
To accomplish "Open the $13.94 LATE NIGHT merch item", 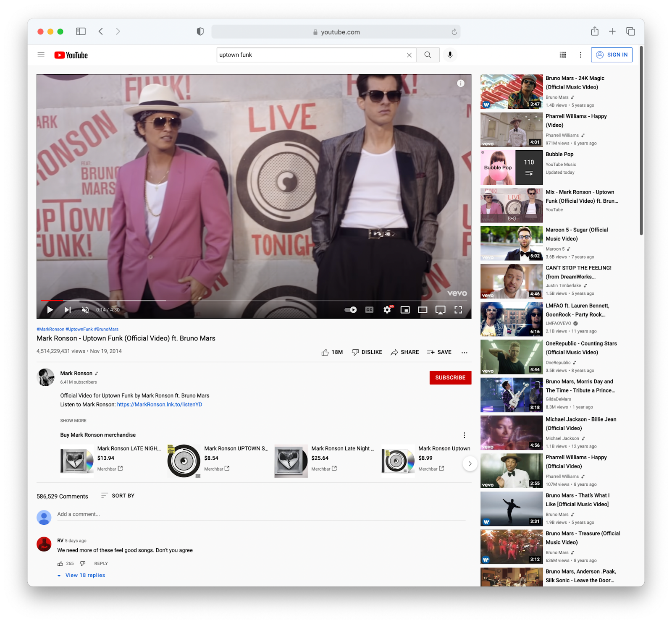I will pyautogui.click(x=111, y=461).
